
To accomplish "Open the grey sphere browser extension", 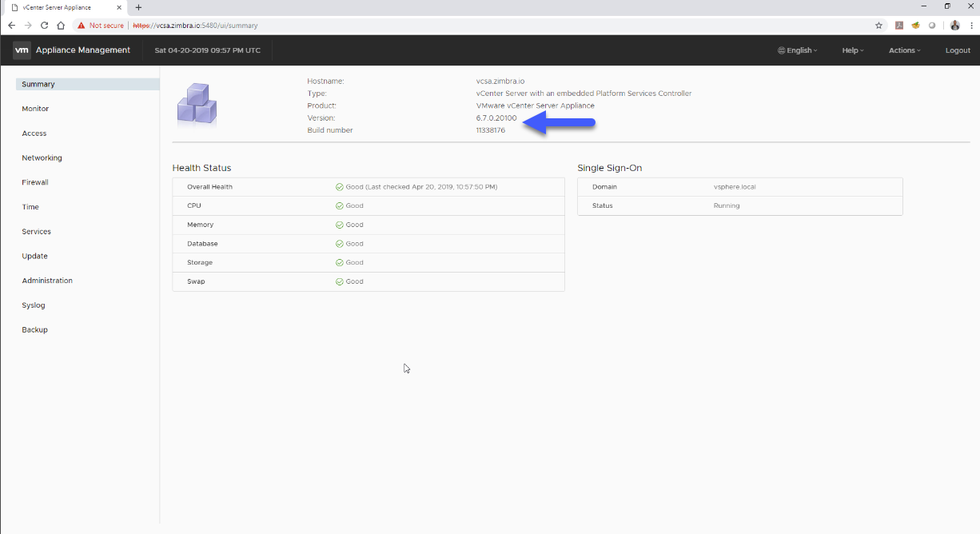I will coord(932,26).
